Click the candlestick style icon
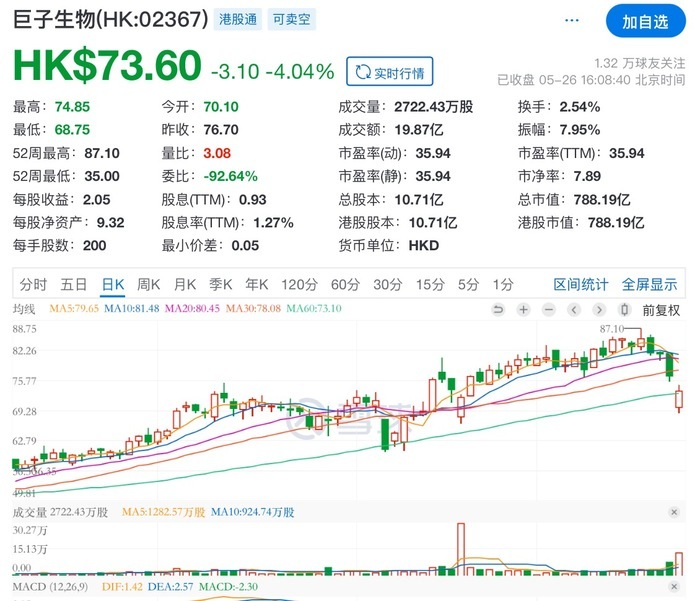The width and height of the screenshot is (700, 601). pyautogui.click(x=625, y=309)
